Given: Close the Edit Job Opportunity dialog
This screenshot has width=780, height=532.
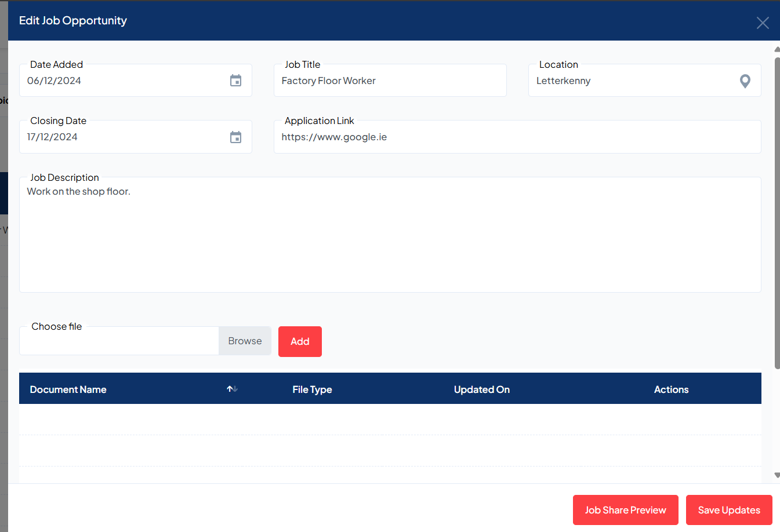Looking at the screenshot, I should click(x=763, y=23).
